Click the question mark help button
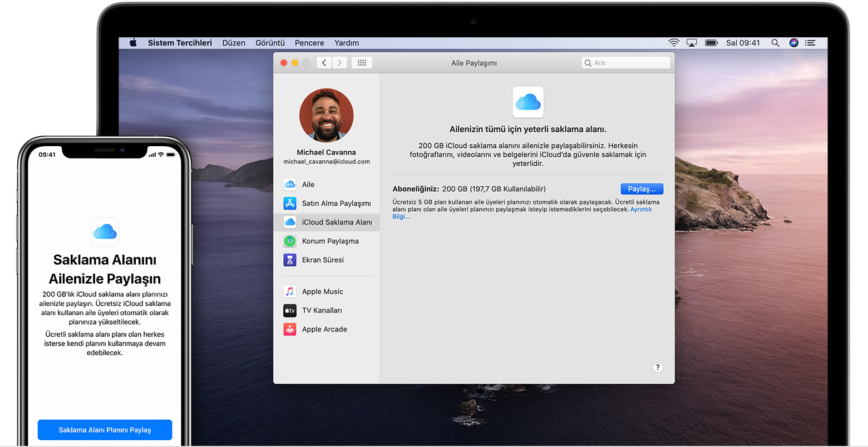868x447 pixels. pyautogui.click(x=658, y=367)
